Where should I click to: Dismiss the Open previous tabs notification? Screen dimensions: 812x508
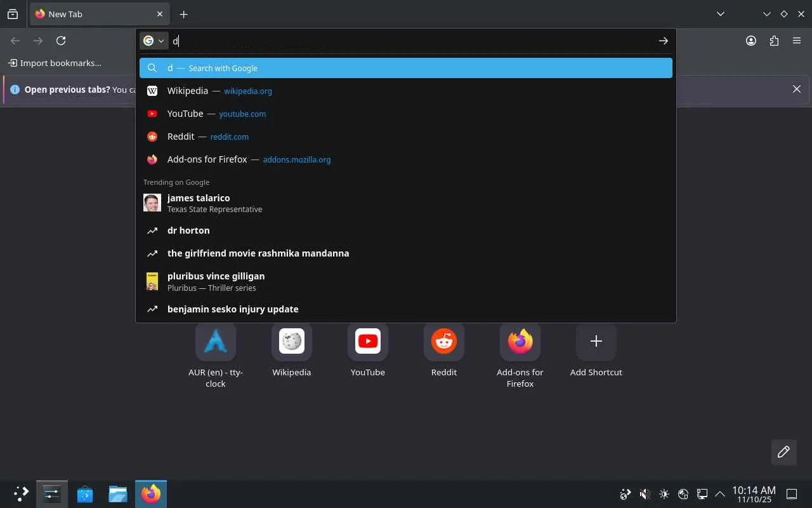pos(797,89)
